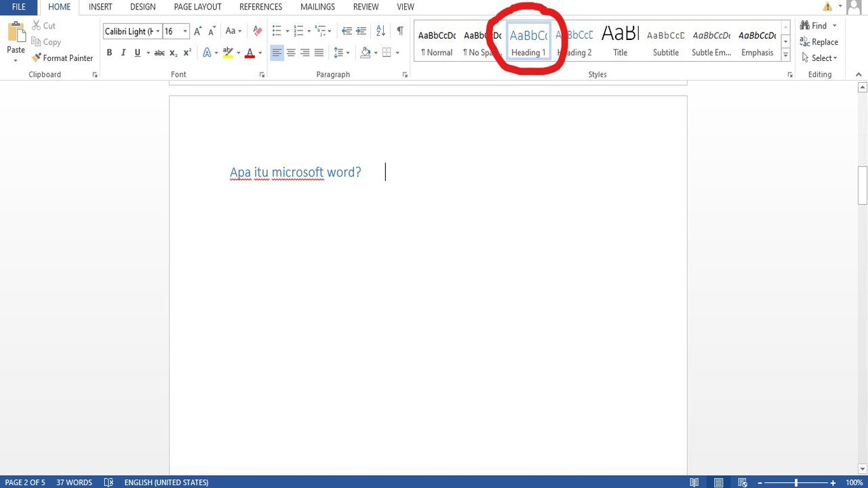Image resolution: width=868 pixels, height=488 pixels.
Task: Toggle Bold formatting
Action: click(109, 53)
